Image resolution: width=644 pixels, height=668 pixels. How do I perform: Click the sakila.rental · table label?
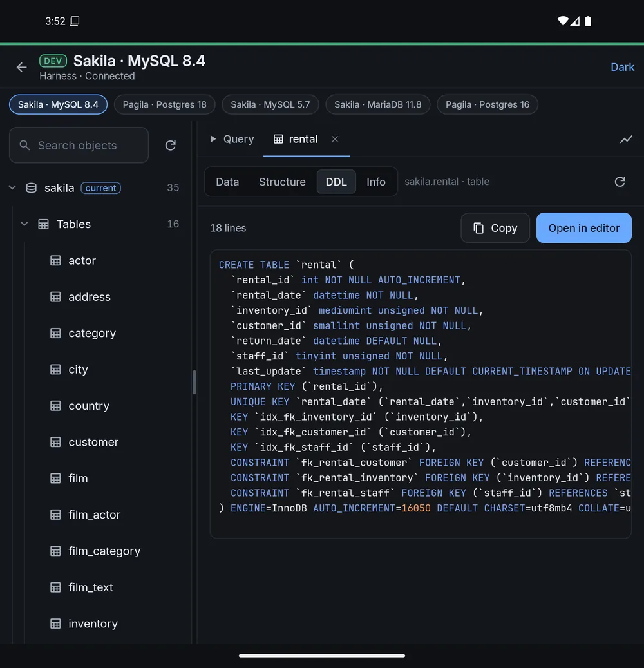click(x=447, y=182)
